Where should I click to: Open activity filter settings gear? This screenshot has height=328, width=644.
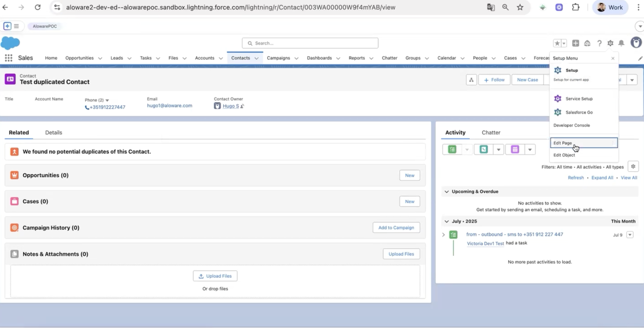pos(633,166)
